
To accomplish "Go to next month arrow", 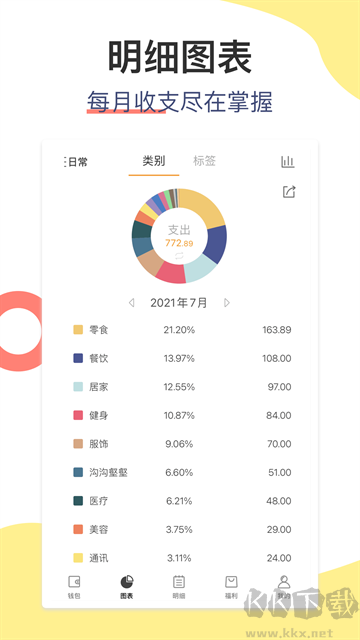I will click(227, 302).
